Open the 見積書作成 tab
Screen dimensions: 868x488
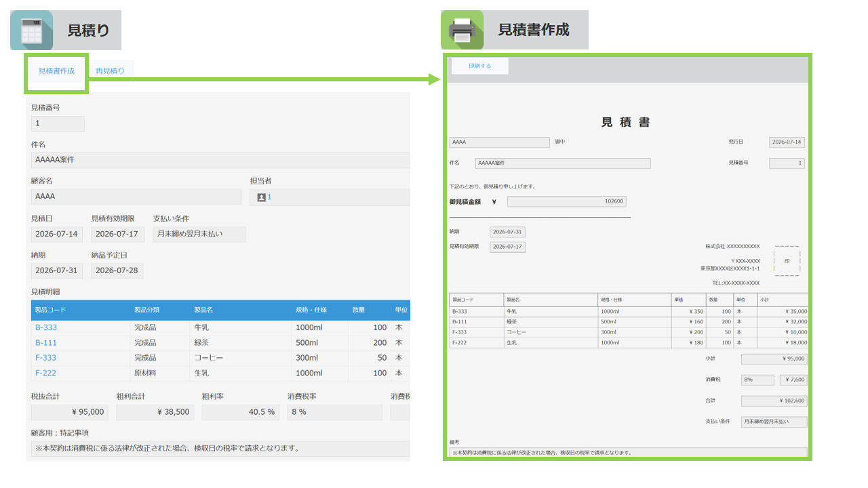[x=56, y=70]
